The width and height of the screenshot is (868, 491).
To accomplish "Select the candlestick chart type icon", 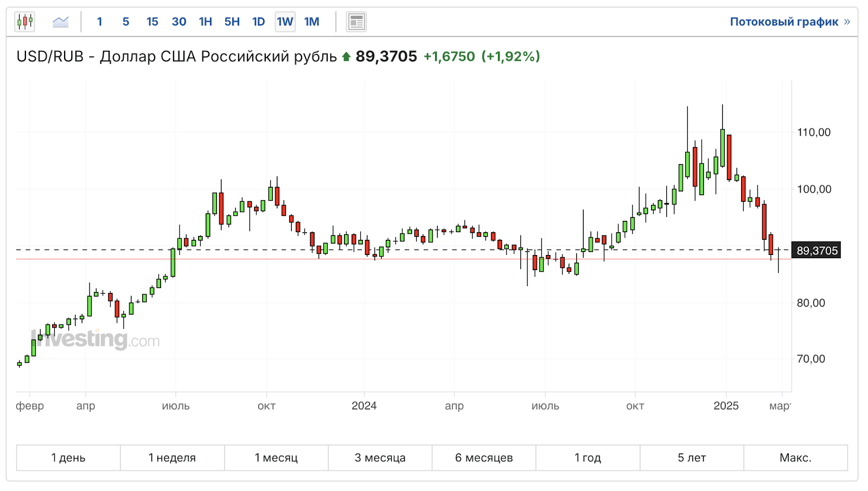I will click(25, 22).
